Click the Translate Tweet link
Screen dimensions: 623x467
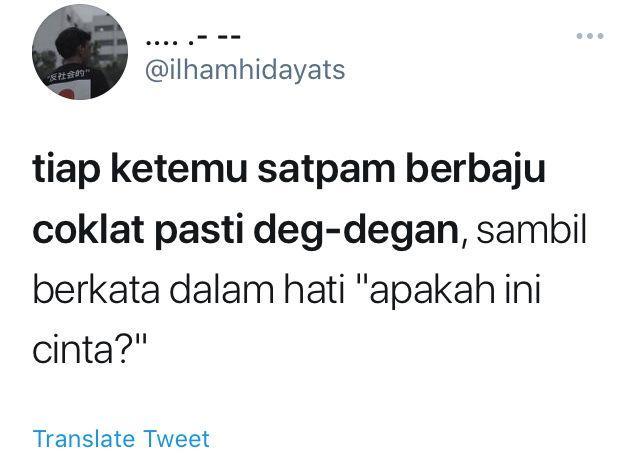[121, 439]
